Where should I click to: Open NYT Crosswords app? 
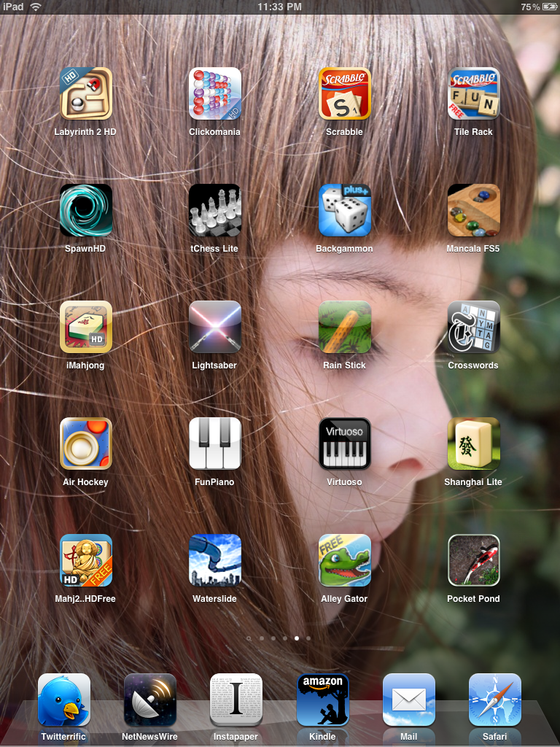(x=473, y=327)
